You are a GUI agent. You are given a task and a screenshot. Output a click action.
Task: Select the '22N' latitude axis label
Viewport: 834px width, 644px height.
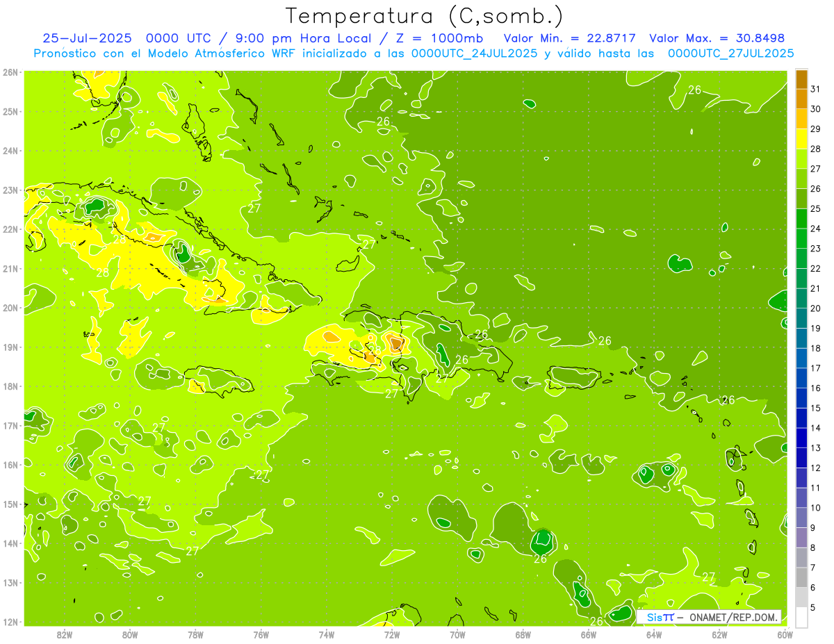coord(10,229)
